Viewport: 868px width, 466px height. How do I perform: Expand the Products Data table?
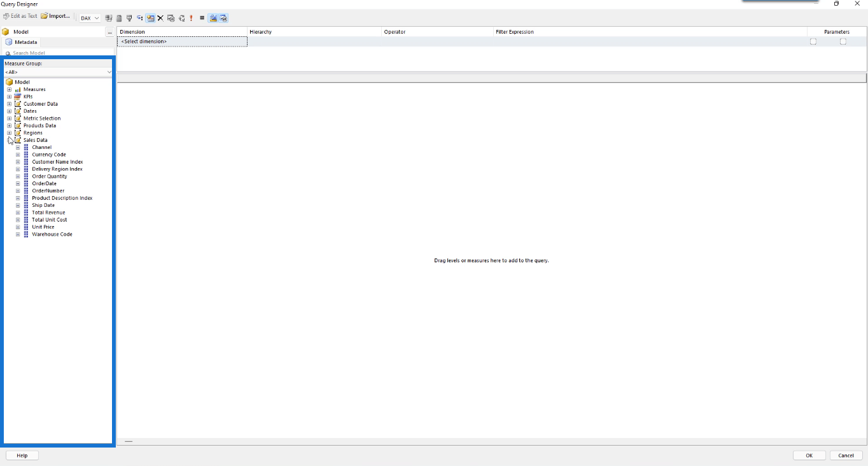click(9, 125)
